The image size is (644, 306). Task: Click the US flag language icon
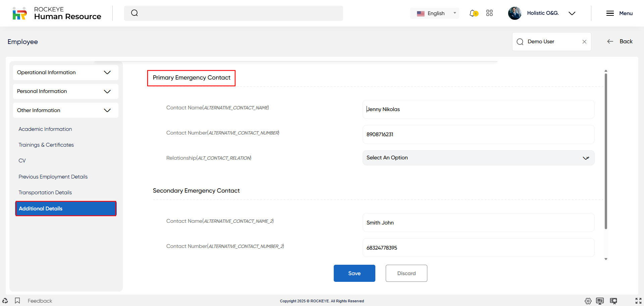[421, 13]
